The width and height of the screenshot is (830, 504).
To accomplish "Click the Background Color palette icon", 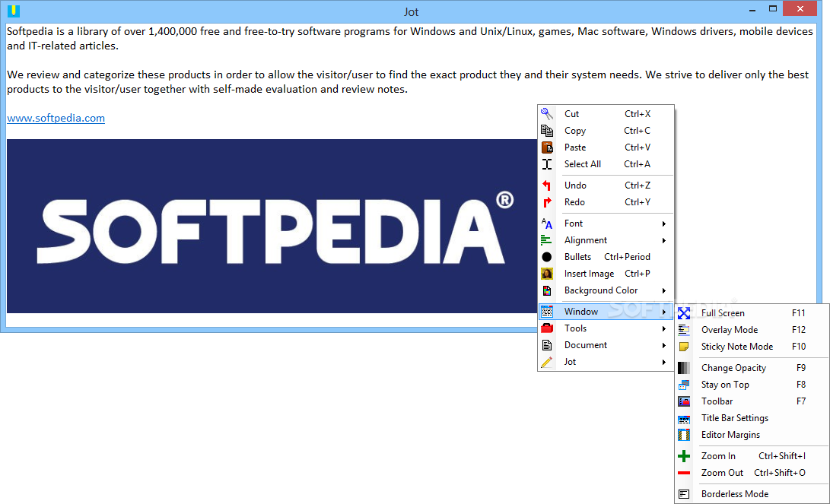I will click(x=547, y=290).
